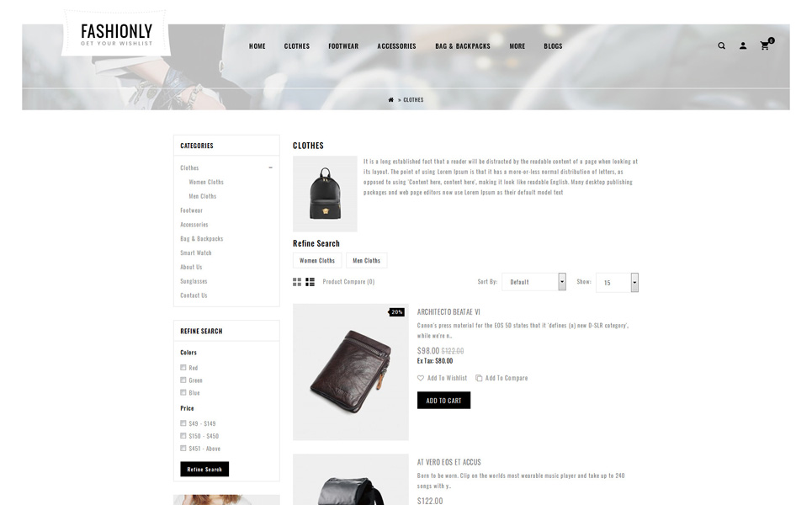Open the shopping cart icon
The image size is (812, 505).
765,45
